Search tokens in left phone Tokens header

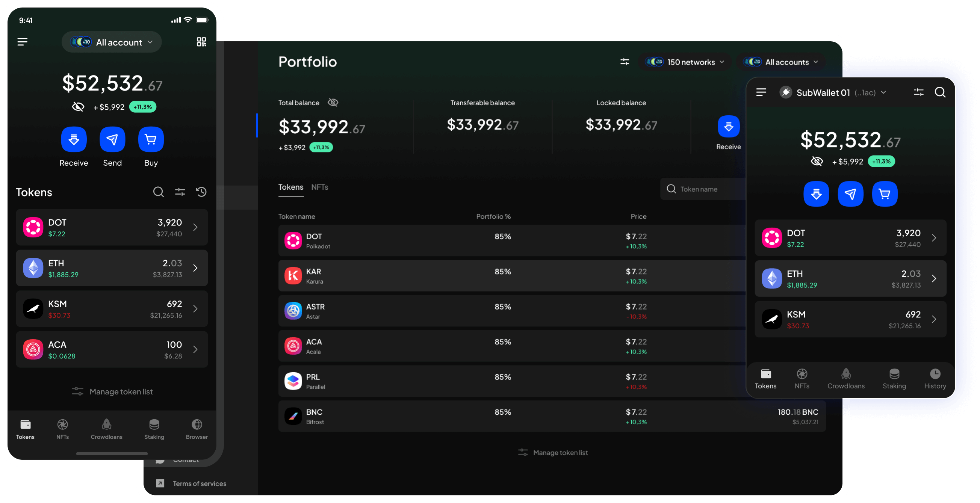159,192
